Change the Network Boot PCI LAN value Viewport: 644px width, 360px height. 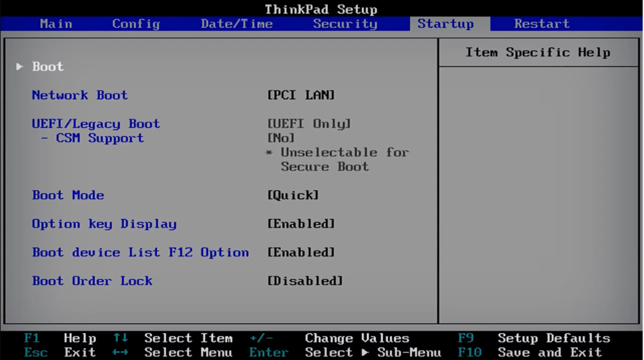tap(301, 95)
